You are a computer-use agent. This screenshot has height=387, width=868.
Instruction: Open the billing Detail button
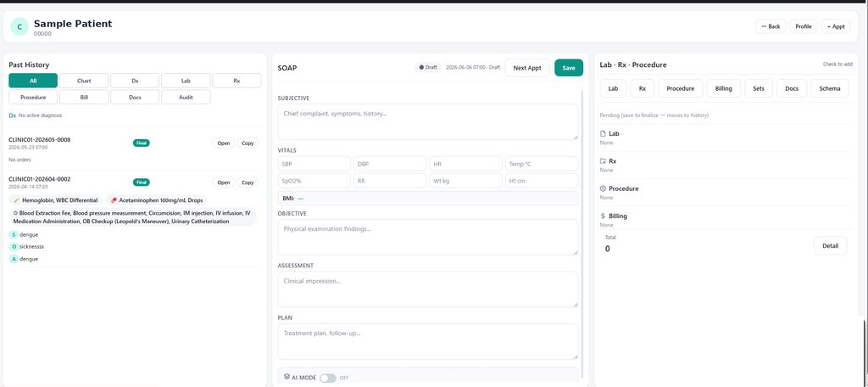[830, 245]
